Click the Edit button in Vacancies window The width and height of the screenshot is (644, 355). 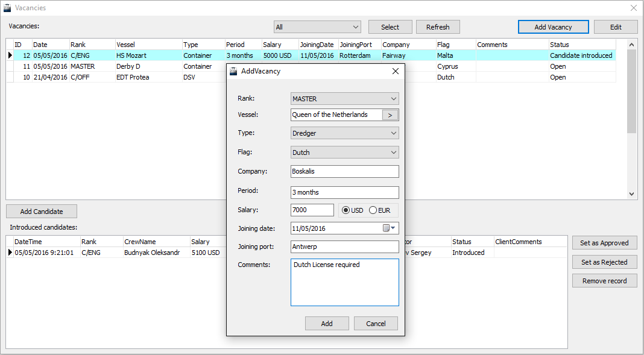point(616,27)
